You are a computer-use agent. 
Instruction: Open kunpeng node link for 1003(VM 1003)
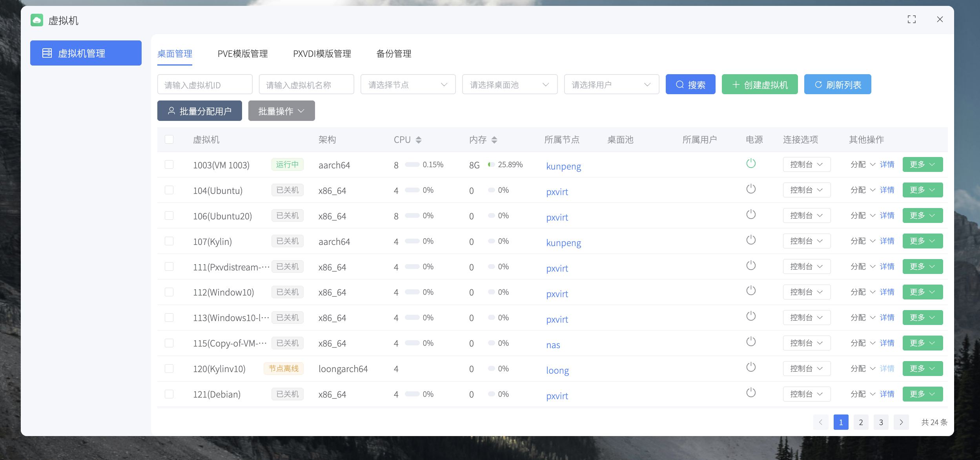(x=564, y=166)
